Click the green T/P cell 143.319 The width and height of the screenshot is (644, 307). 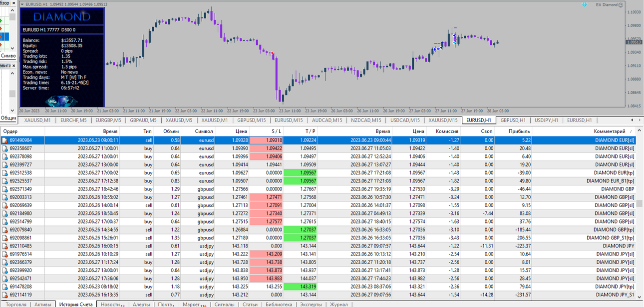click(301, 286)
